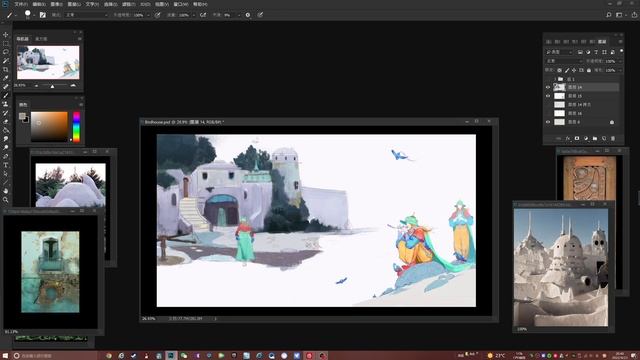640x360 pixels.
Task: Click the navigator preview thumbnail
Action: 48,62
